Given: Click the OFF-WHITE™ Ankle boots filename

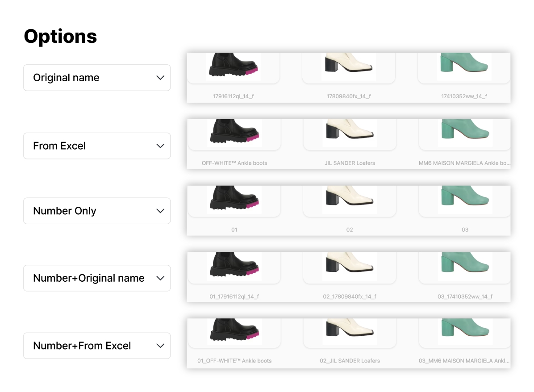Looking at the screenshot, I should point(234,163).
